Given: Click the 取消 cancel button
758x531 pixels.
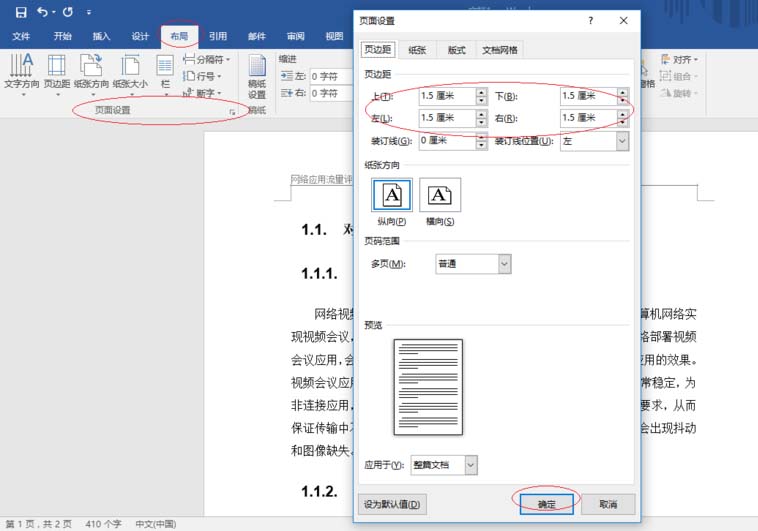Looking at the screenshot, I should click(608, 504).
